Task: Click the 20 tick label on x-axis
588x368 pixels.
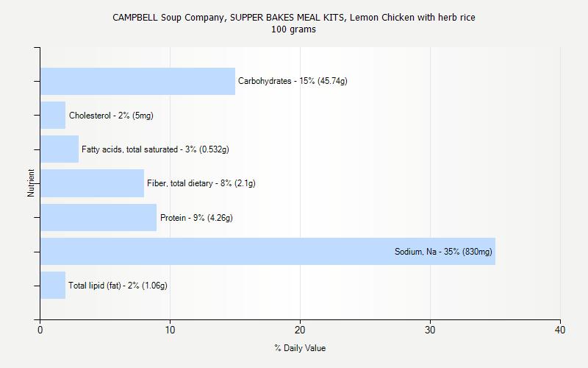Action: click(300, 330)
